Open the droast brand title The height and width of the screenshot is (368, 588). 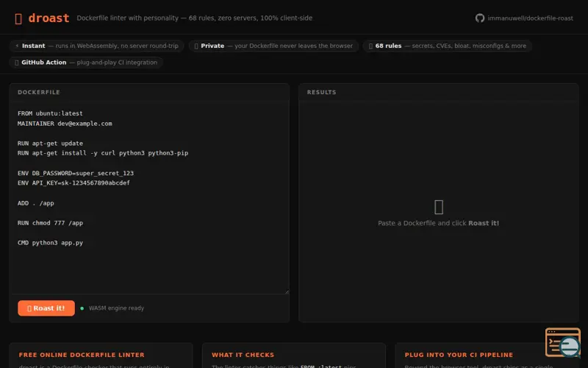(x=49, y=18)
